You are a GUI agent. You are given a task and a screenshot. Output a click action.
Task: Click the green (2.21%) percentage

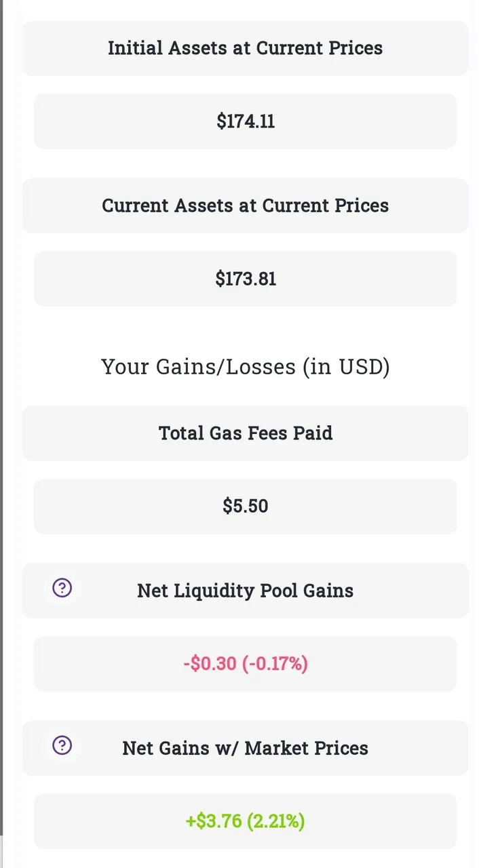pyautogui.click(x=275, y=821)
